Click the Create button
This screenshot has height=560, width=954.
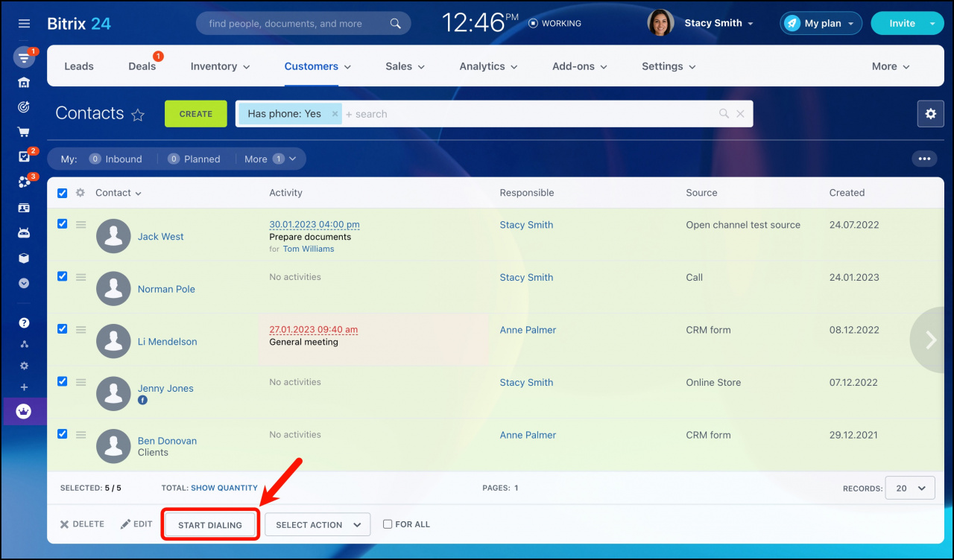tap(196, 114)
